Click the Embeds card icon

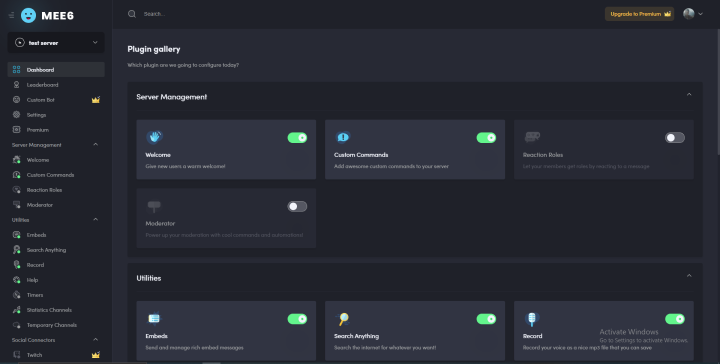click(154, 318)
